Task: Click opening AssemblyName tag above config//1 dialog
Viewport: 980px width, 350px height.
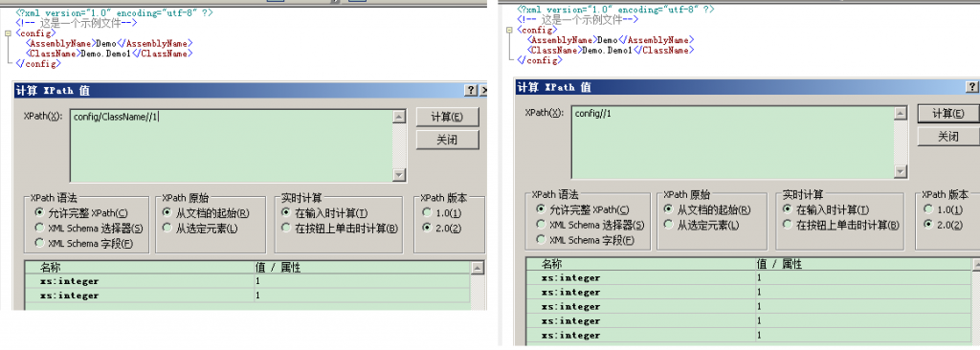Action: [x=562, y=40]
